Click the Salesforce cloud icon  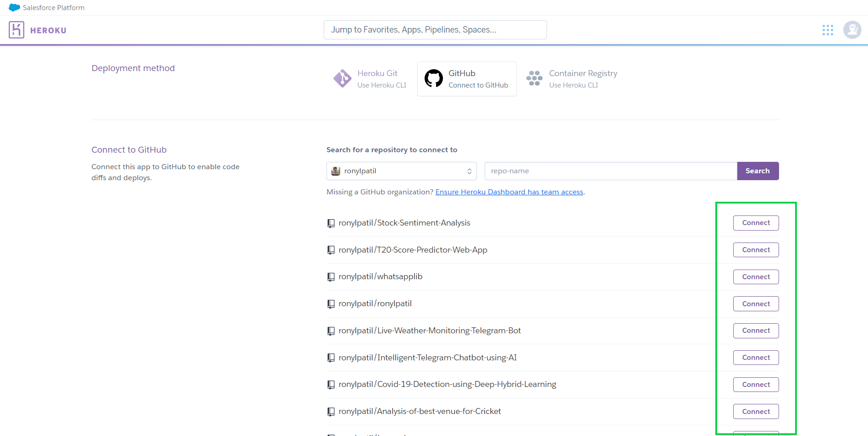15,8
